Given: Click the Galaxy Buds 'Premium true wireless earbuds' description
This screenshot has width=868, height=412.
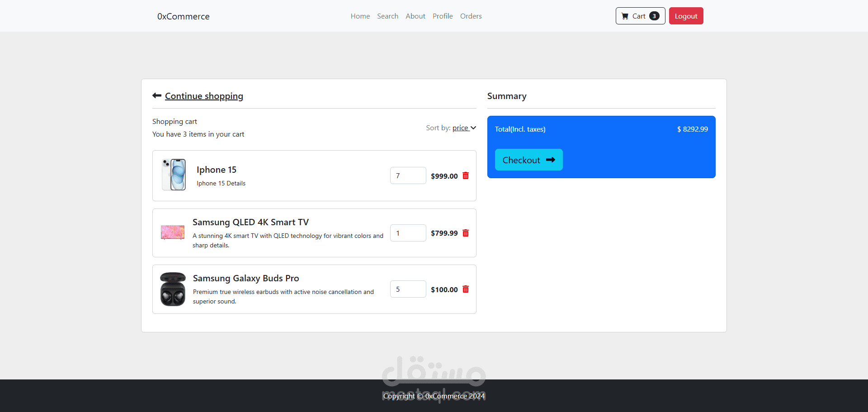Looking at the screenshot, I should (x=283, y=297).
